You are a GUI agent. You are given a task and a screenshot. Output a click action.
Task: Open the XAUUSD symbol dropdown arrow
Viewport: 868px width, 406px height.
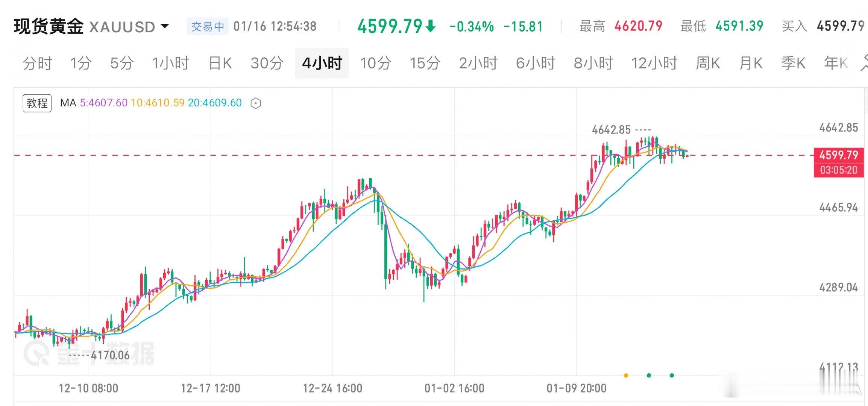165,26
